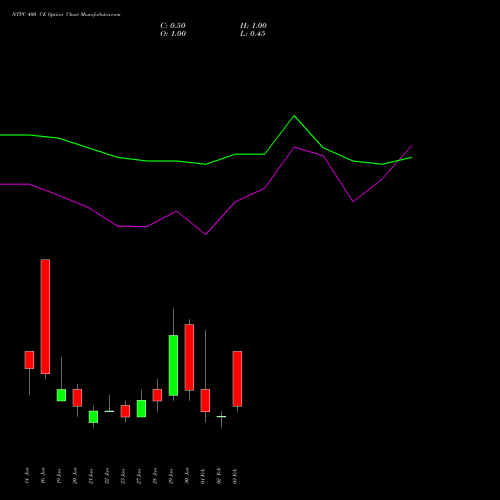Viewport: 500px width, 500px height.
Task: Click the "29 Jan" date label on axis
Action: pos(171,476)
